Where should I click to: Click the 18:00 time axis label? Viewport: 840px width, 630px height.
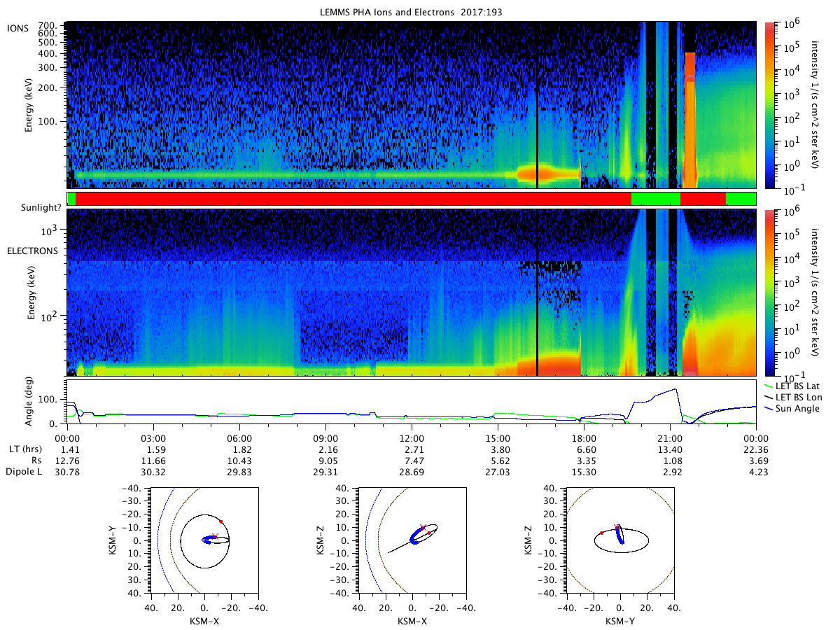click(584, 437)
